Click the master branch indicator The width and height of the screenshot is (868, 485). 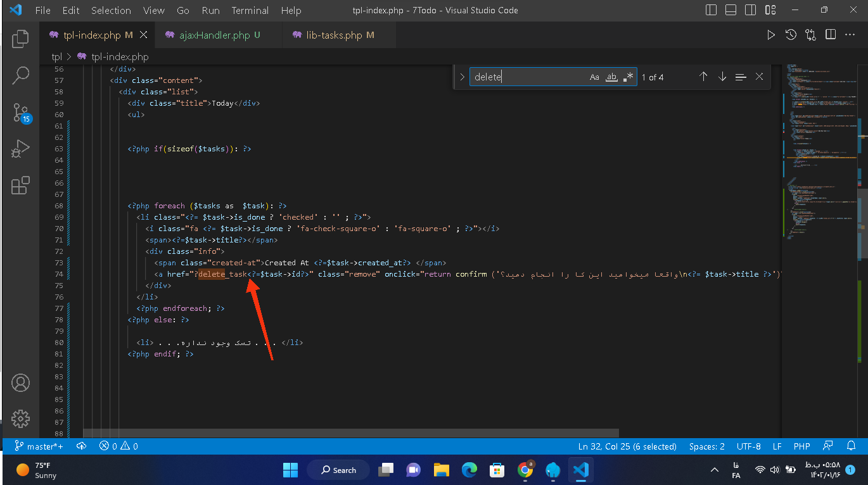pyautogui.click(x=39, y=446)
